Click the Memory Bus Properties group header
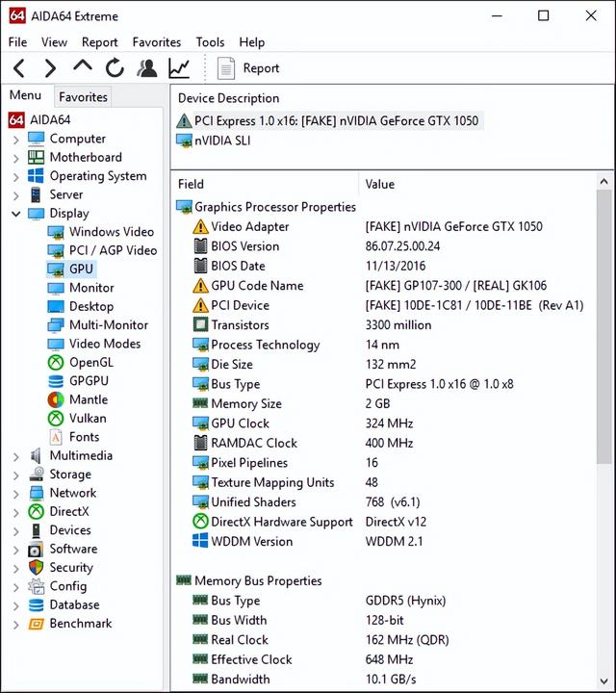Image resolution: width=616 pixels, height=693 pixels. [249, 580]
